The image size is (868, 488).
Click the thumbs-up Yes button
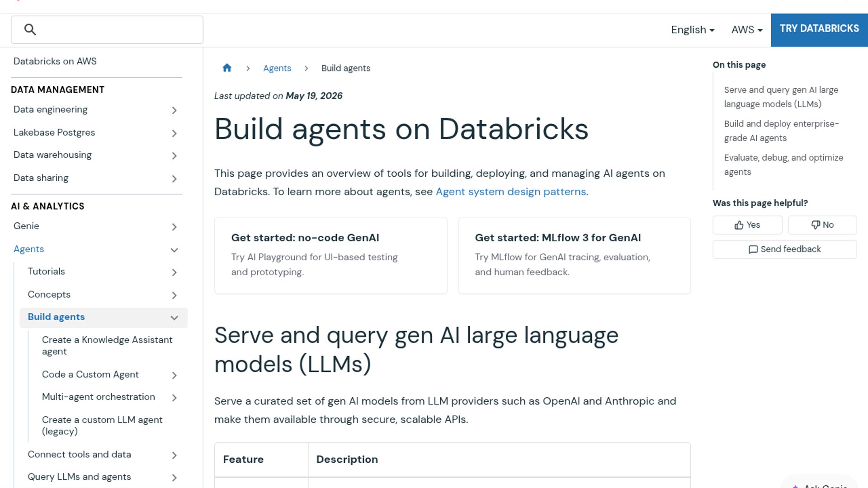coord(747,225)
